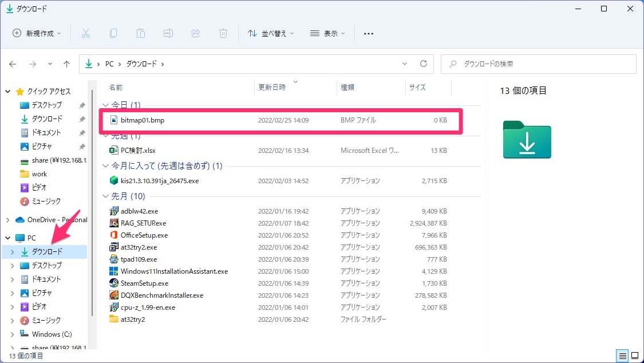Click the Downloads folder preview thumbnail
644x363 pixels.
527,140
